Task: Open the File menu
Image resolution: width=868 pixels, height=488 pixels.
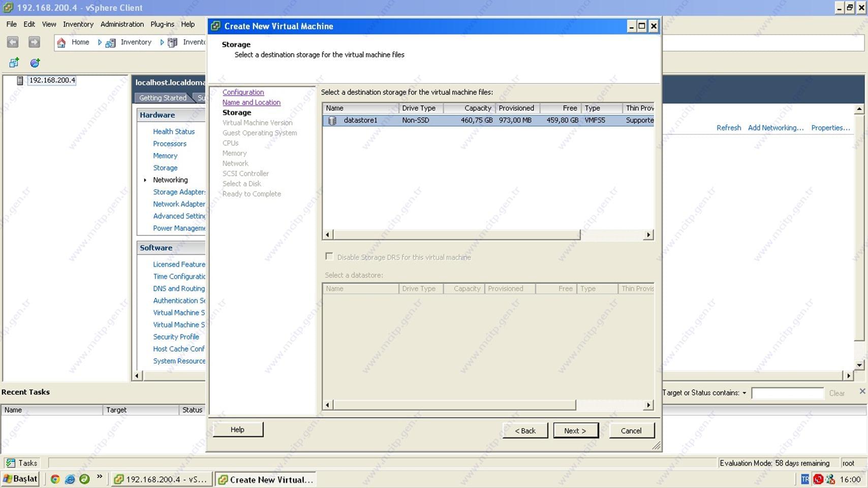Action: pos(11,24)
